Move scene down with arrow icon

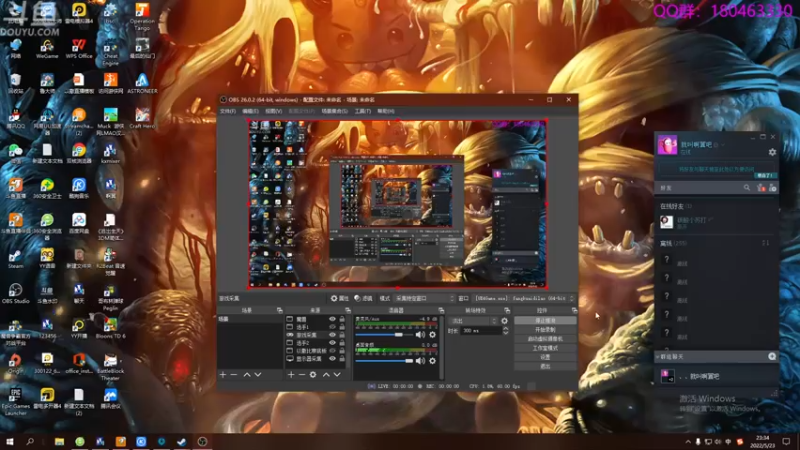pos(258,374)
